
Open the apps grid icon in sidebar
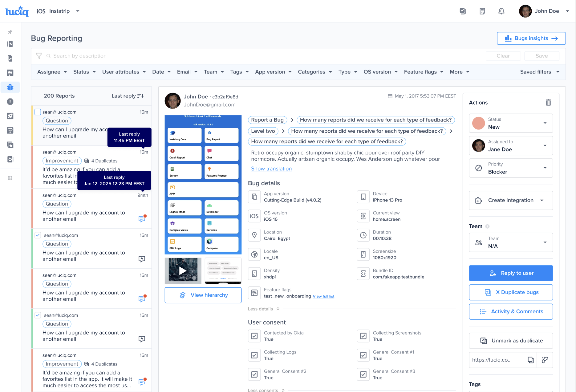10,178
